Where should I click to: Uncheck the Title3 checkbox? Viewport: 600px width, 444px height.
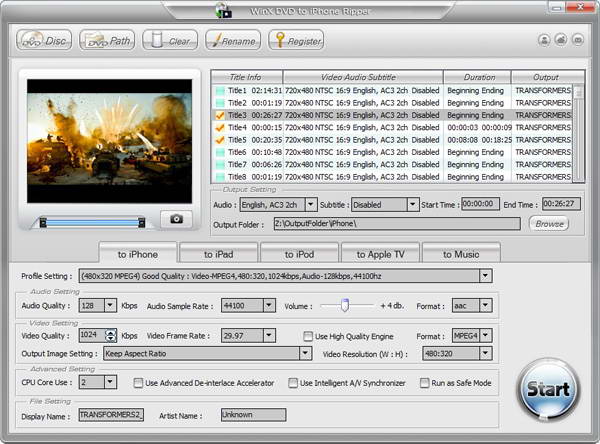pos(220,115)
